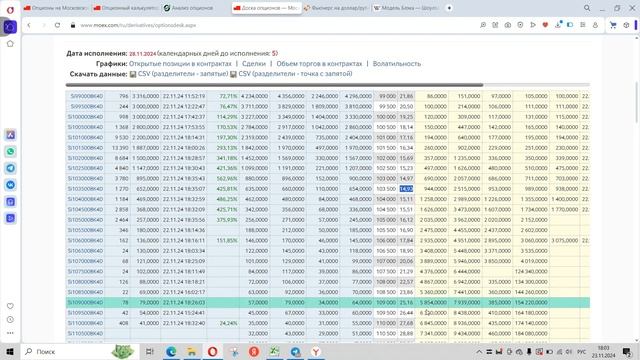This screenshot has width=640, height=360.
Task: Click the site padlock icon
Action: pyautogui.click(x=73, y=25)
